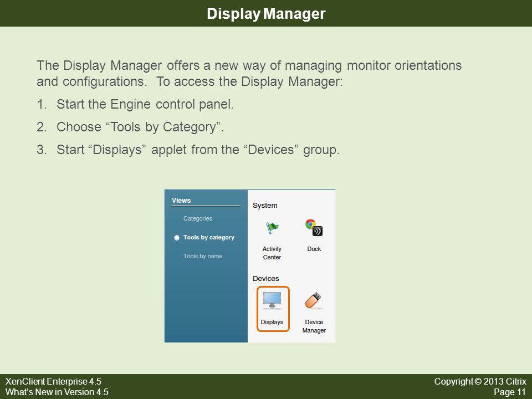Click the 'XenClient Enterprise 4.5' footer text
This screenshot has width=532, height=399.
click(x=53, y=381)
